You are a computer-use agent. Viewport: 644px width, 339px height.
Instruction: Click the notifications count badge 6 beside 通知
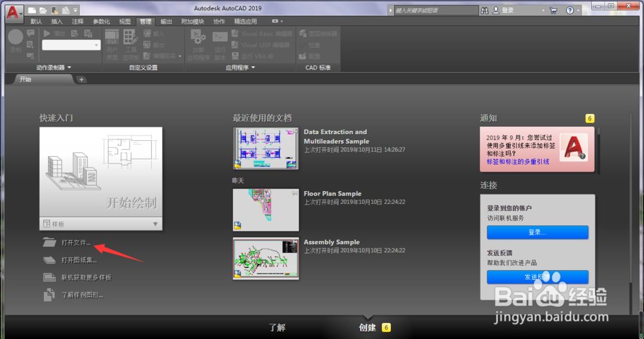590,118
